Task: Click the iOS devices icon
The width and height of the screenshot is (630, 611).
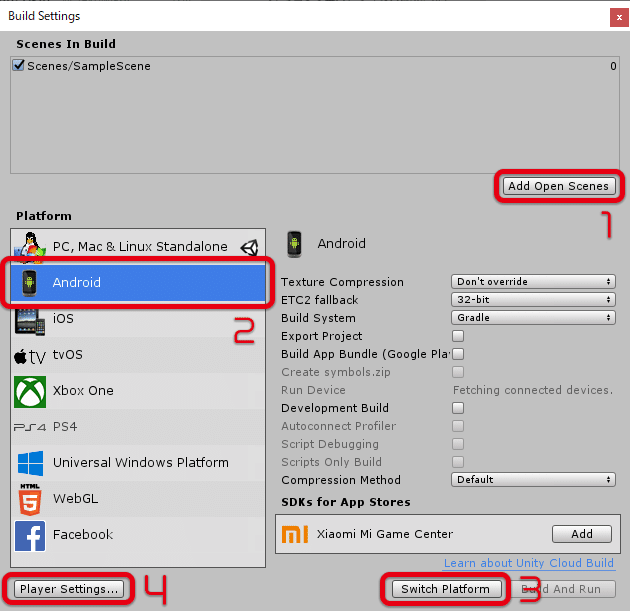Action: pyautogui.click(x=30, y=322)
